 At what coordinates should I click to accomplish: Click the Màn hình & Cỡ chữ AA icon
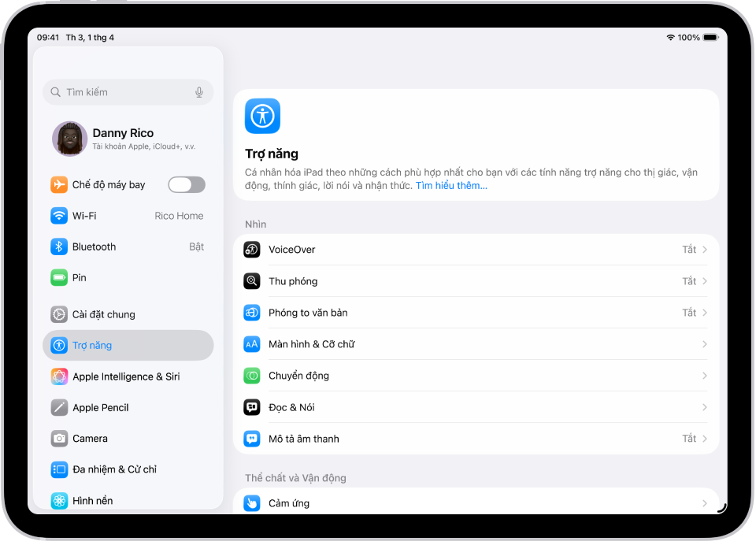pos(252,344)
